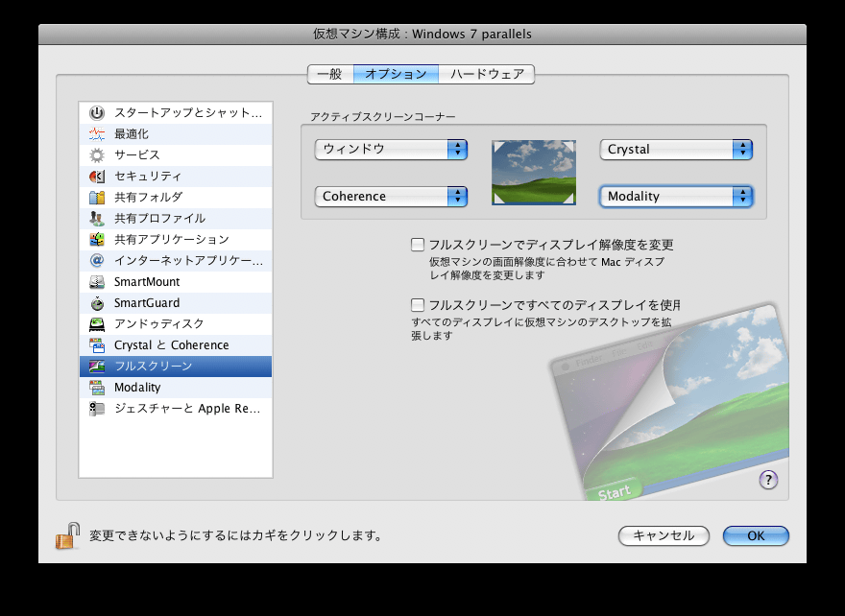The height and width of the screenshot is (616, 845).
Task: Click the padlock icon to prevent changes
Action: click(68, 535)
